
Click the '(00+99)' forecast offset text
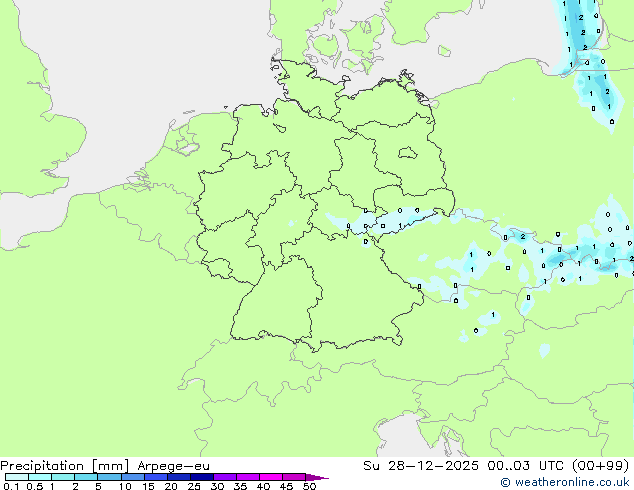click(601, 465)
